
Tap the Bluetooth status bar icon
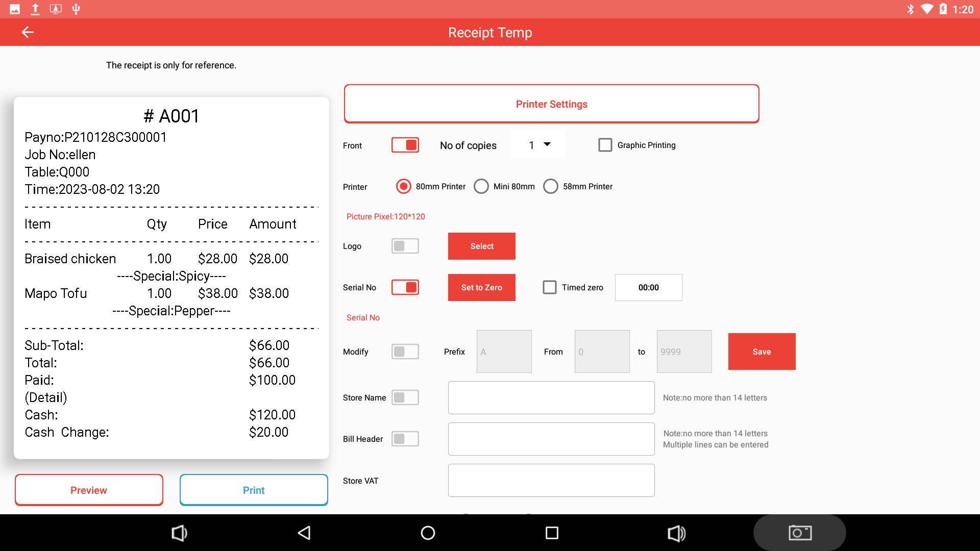tap(910, 9)
